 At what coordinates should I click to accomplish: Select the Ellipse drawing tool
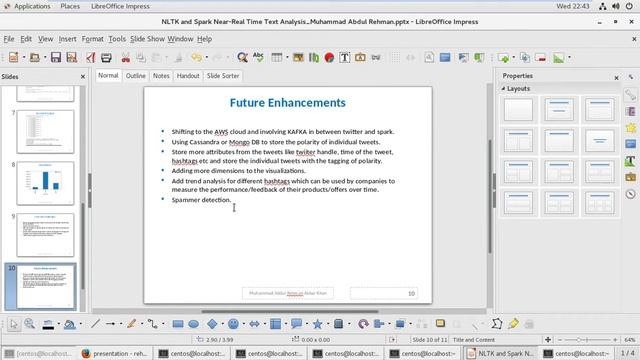point(193,324)
